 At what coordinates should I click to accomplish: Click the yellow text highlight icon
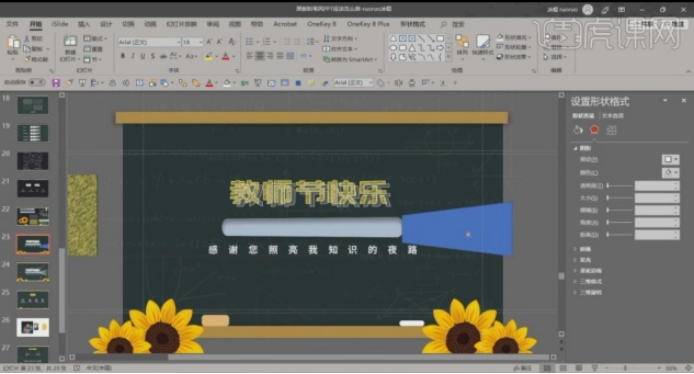(x=208, y=56)
